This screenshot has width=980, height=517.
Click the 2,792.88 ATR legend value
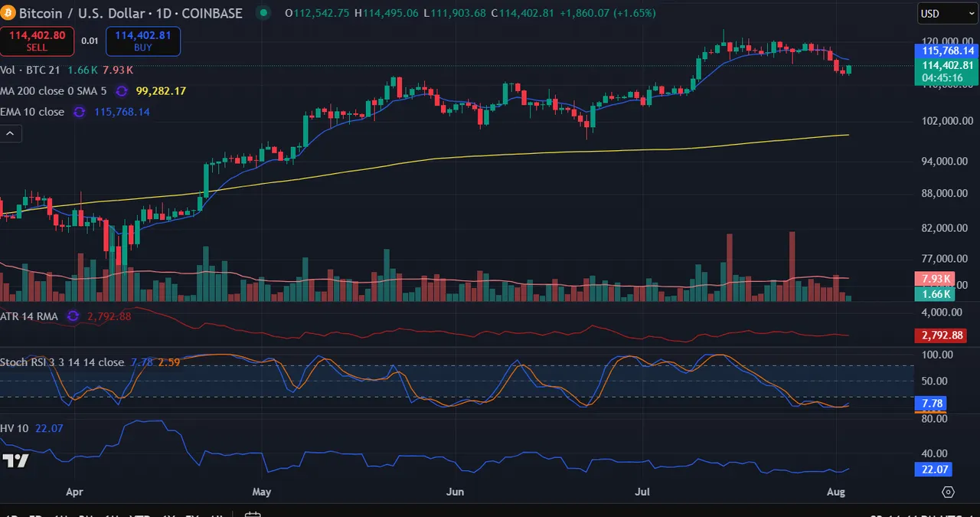109,316
